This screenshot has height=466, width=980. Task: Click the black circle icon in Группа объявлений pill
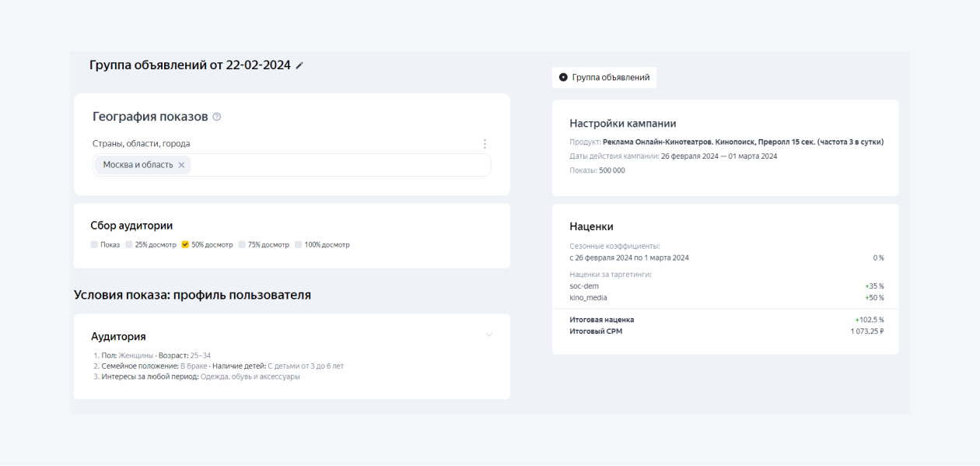tap(562, 77)
